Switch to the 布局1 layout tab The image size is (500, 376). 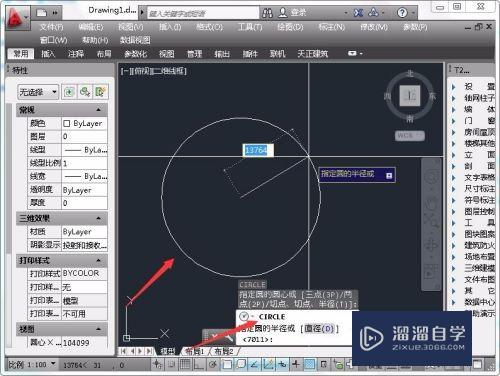click(195, 351)
